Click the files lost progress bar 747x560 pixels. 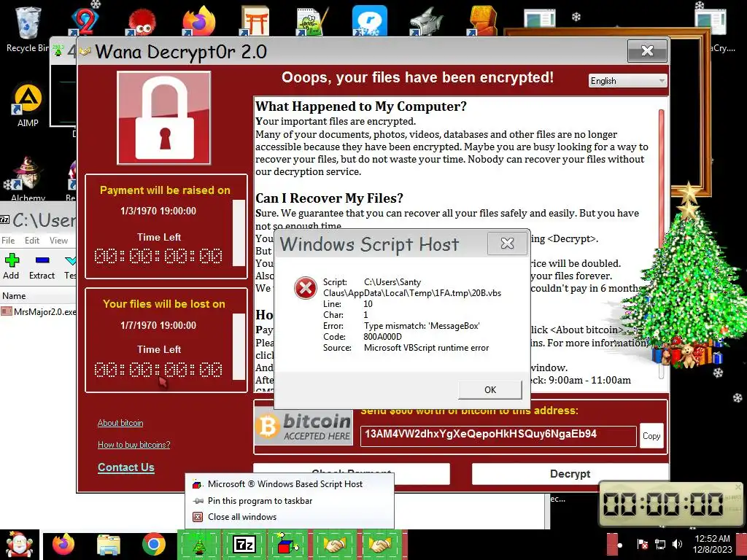[239, 346]
